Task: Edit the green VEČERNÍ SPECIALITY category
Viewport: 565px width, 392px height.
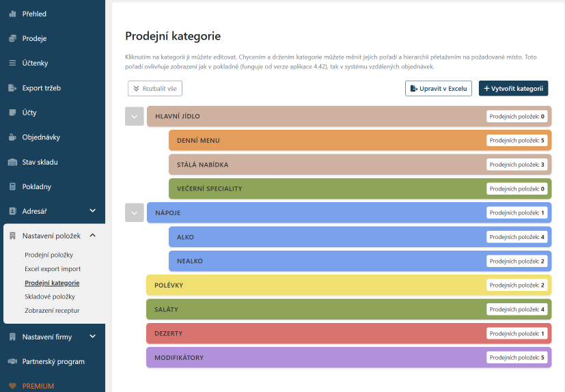Action: tap(360, 188)
